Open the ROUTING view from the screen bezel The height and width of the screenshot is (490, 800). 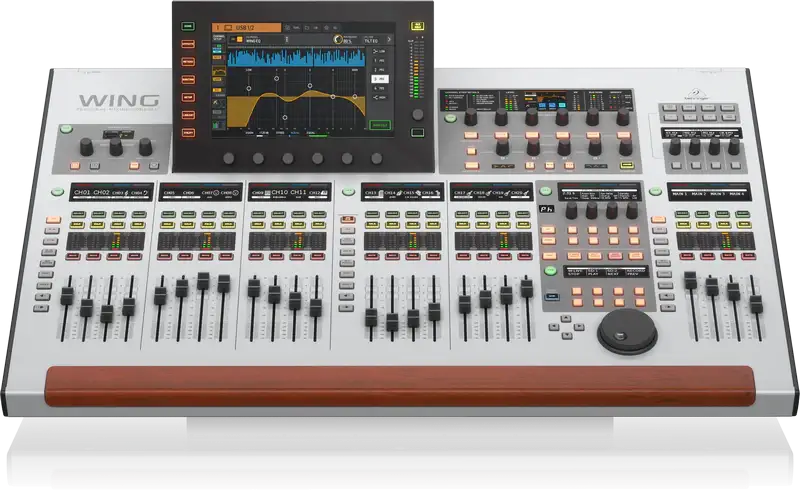[x=188, y=80]
